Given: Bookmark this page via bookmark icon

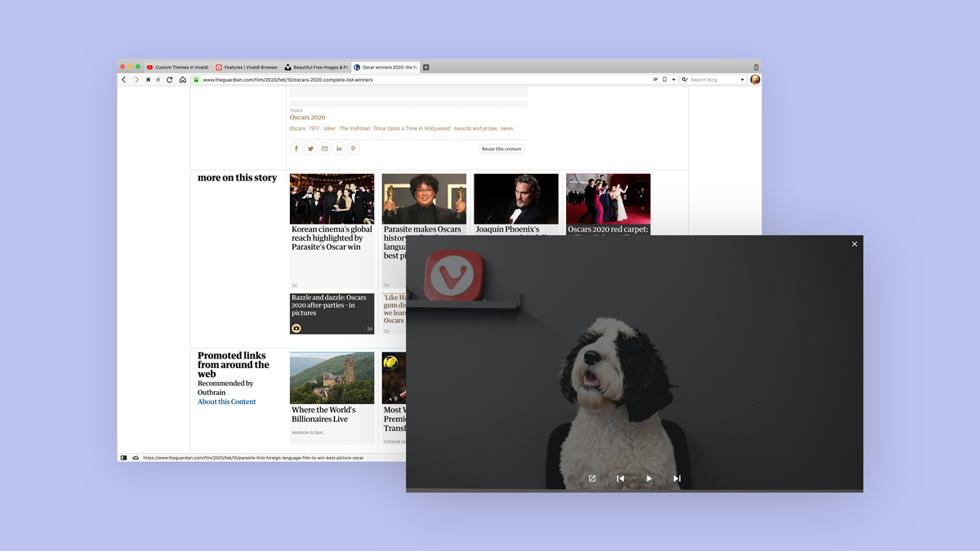Looking at the screenshot, I should 665,80.
